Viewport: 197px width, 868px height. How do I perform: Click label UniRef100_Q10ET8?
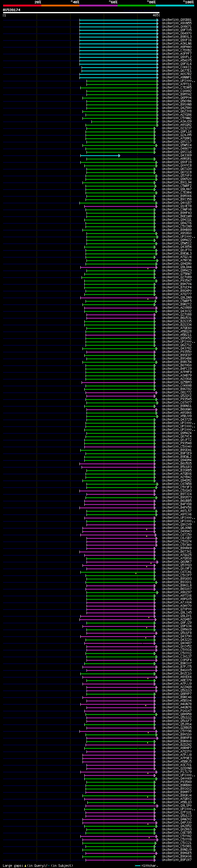click(177, 206)
